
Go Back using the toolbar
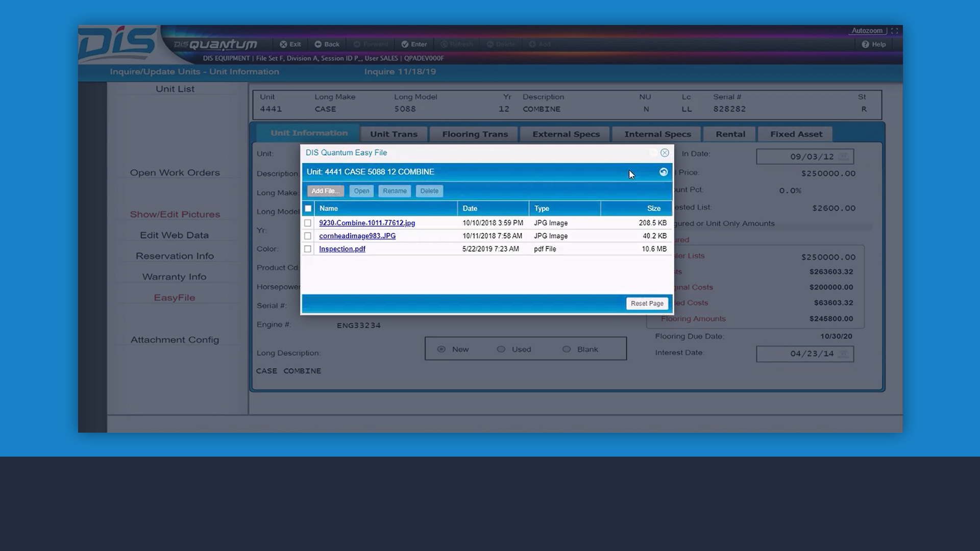click(x=327, y=44)
